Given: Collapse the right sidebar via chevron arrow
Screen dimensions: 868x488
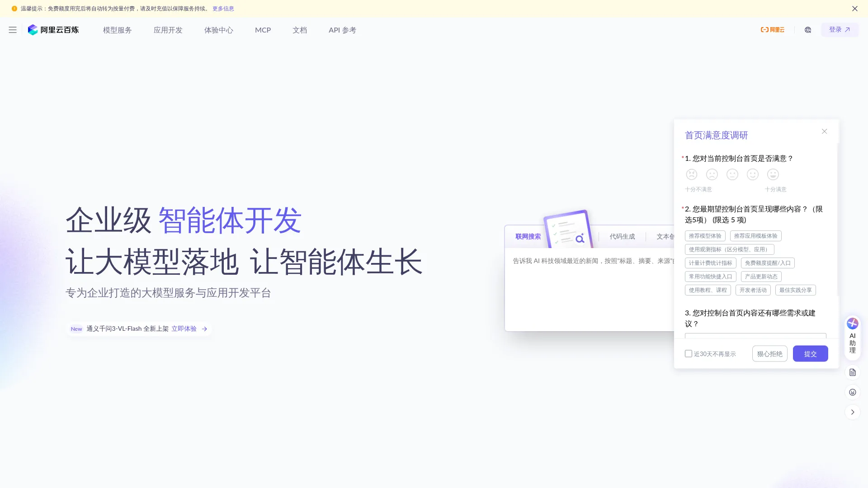Looking at the screenshot, I should pyautogui.click(x=852, y=412).
